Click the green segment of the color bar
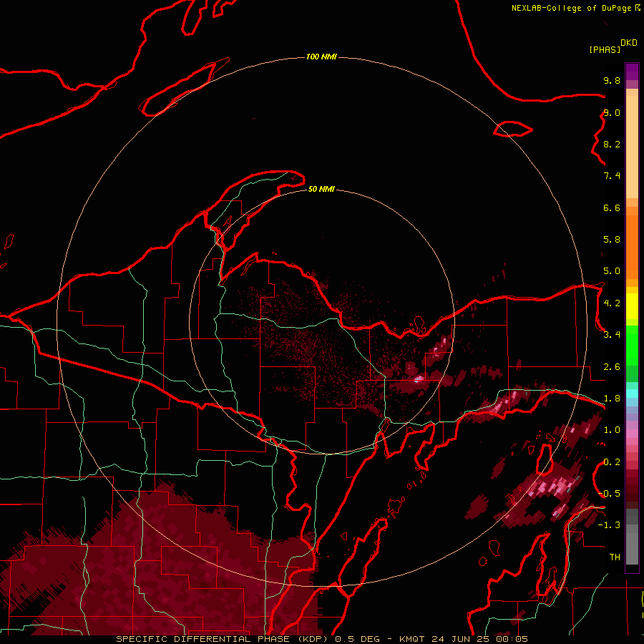644x644 pixels. point(632,353)
